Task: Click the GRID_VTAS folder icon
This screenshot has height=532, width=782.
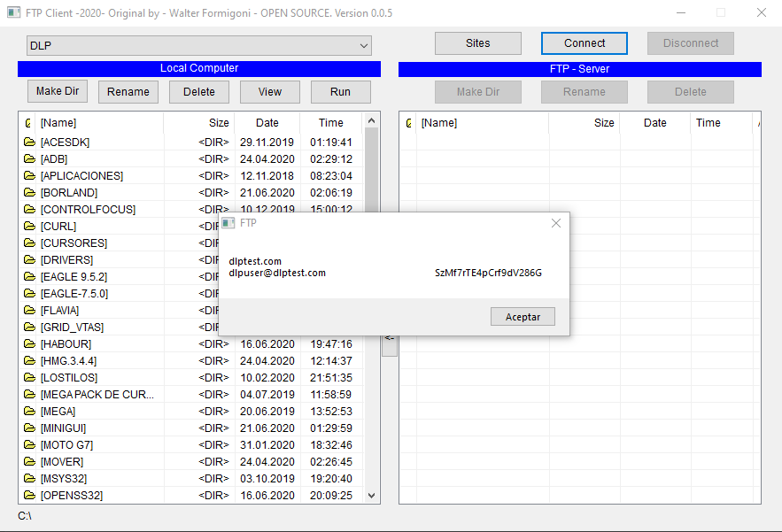Action: pos(29,327)
